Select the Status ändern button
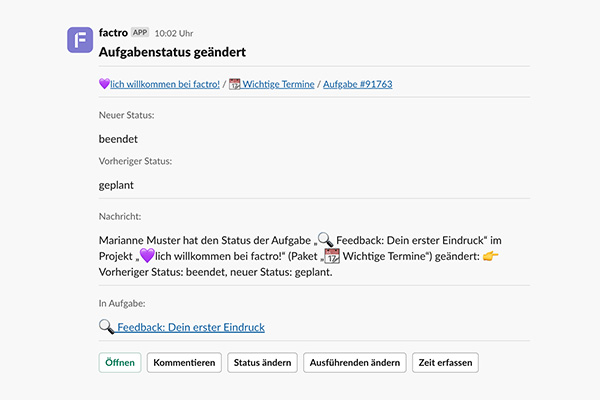The height and width of the screenshot is (400, 600). click(262, 362)
